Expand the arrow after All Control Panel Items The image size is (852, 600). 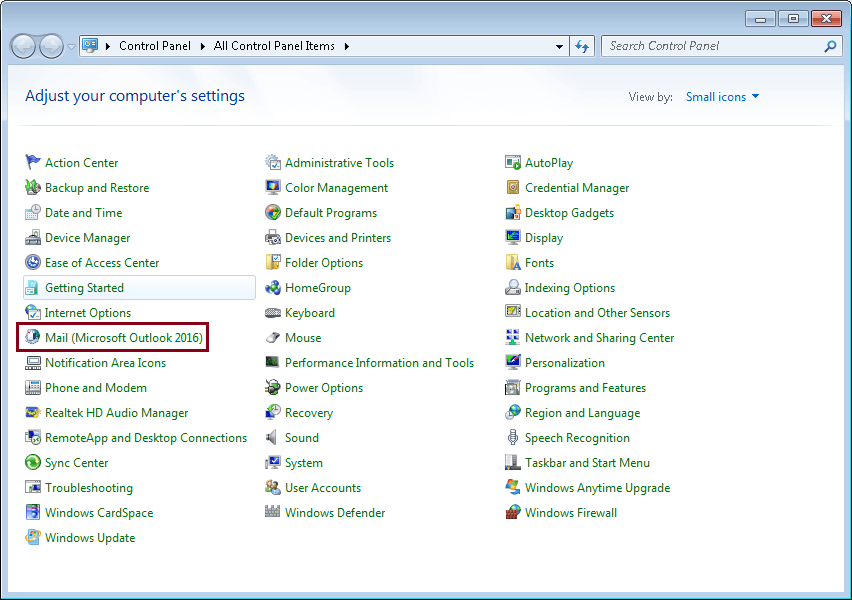pyautogui.click(x=347, y=46)
